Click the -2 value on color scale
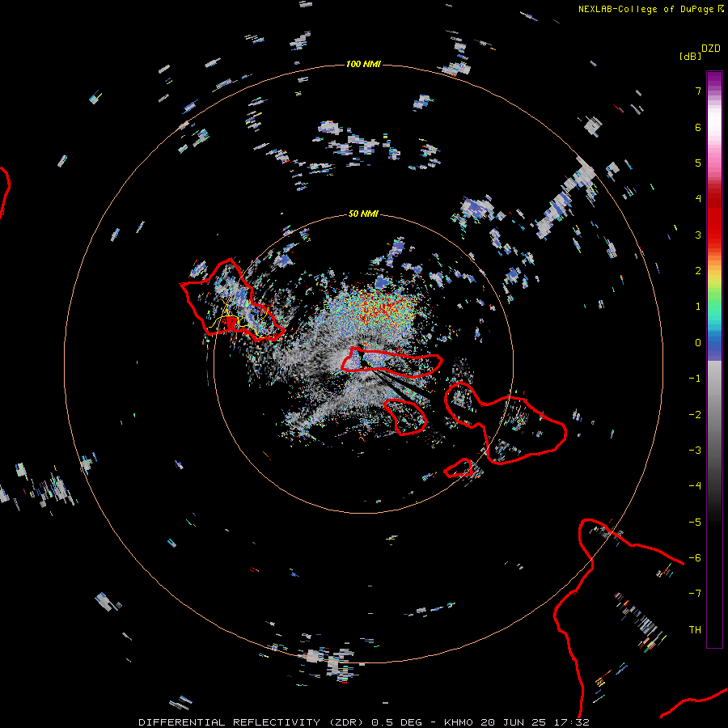This screenshot has height=728, width=728. pos(695,414)
